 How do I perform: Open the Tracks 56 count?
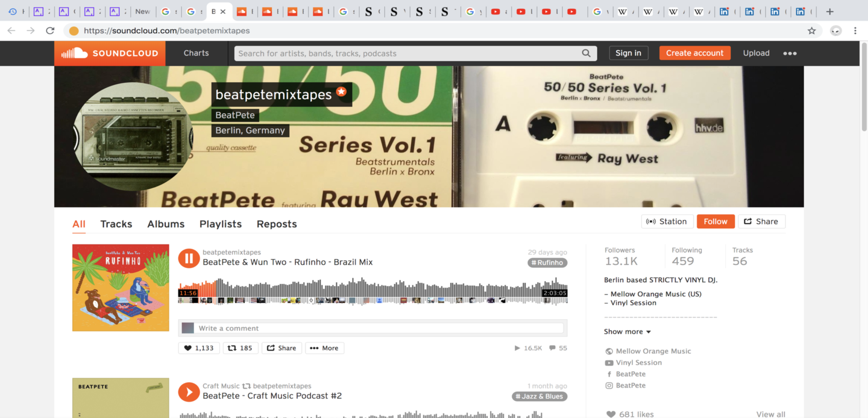click(x=742, y=257)
